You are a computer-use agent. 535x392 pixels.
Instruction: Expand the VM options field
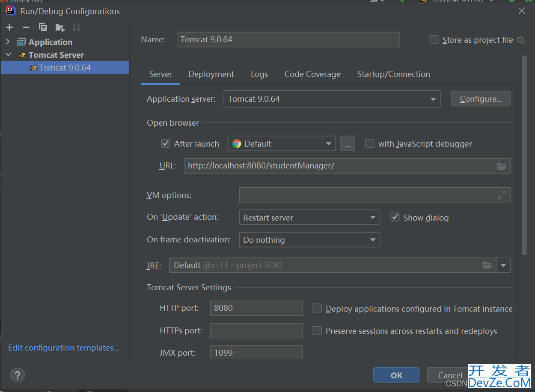point(502,195)
